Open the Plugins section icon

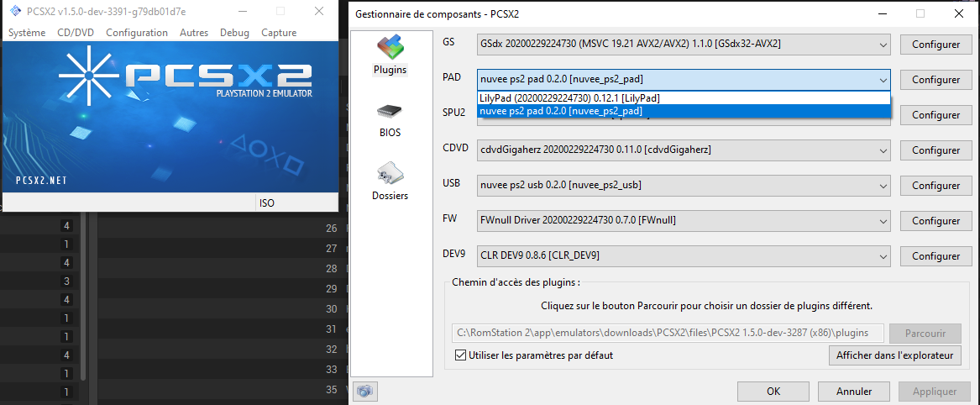390,48
